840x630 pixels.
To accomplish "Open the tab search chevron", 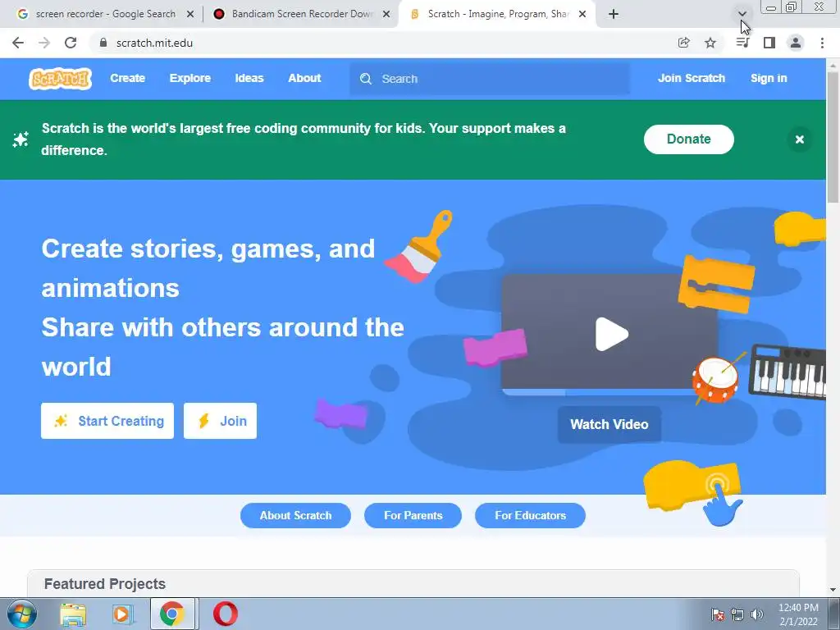I will (x=742, y=14).
